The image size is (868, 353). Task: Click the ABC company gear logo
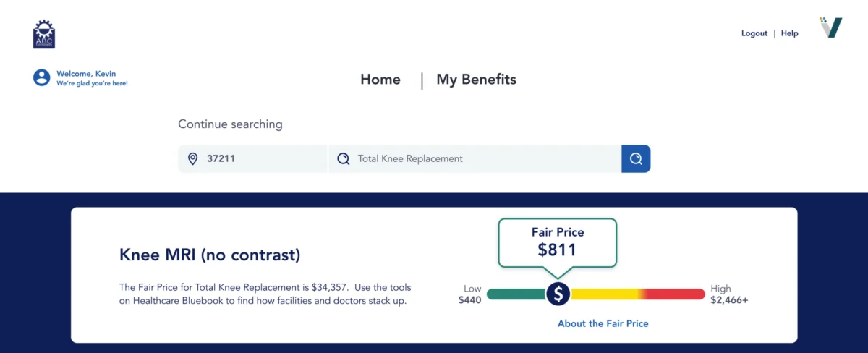pos(44,34)
